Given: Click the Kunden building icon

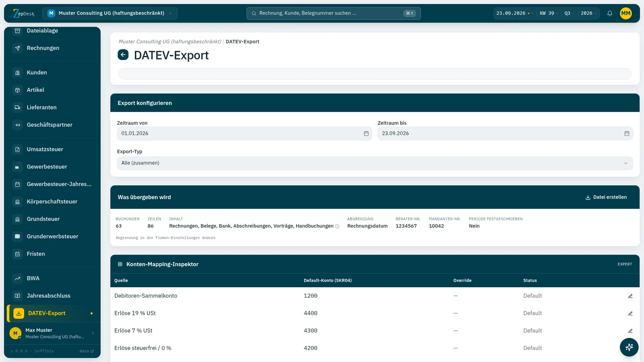Looking at the screenshot, I should pos(17,73).
